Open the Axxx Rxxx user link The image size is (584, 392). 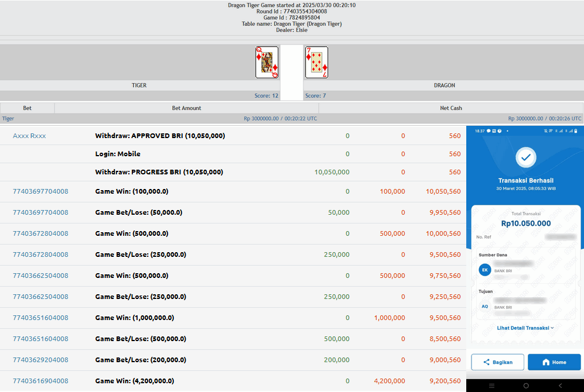click(29, 136)
